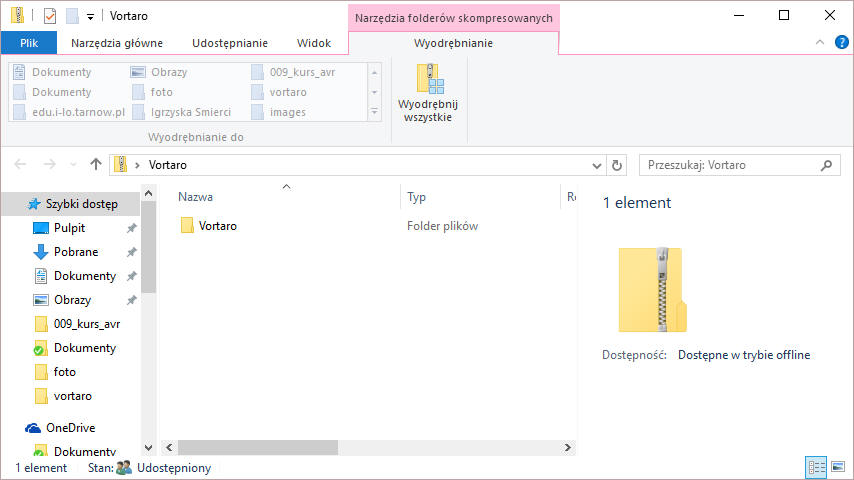The height and width of the screenshot is (480, 854).
Task: Click in the Przeszukaj: Vortaro search field
Action: [x=730, y=165]
